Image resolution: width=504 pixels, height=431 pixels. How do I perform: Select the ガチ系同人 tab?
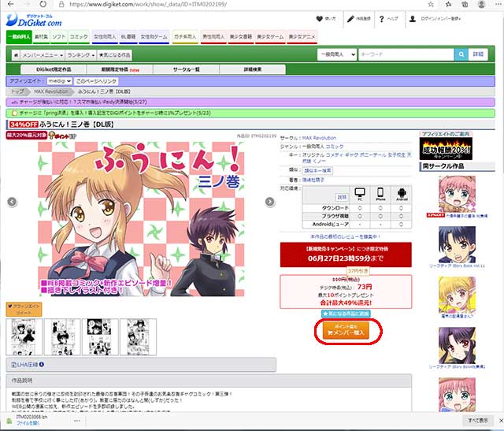coord(185,37)
